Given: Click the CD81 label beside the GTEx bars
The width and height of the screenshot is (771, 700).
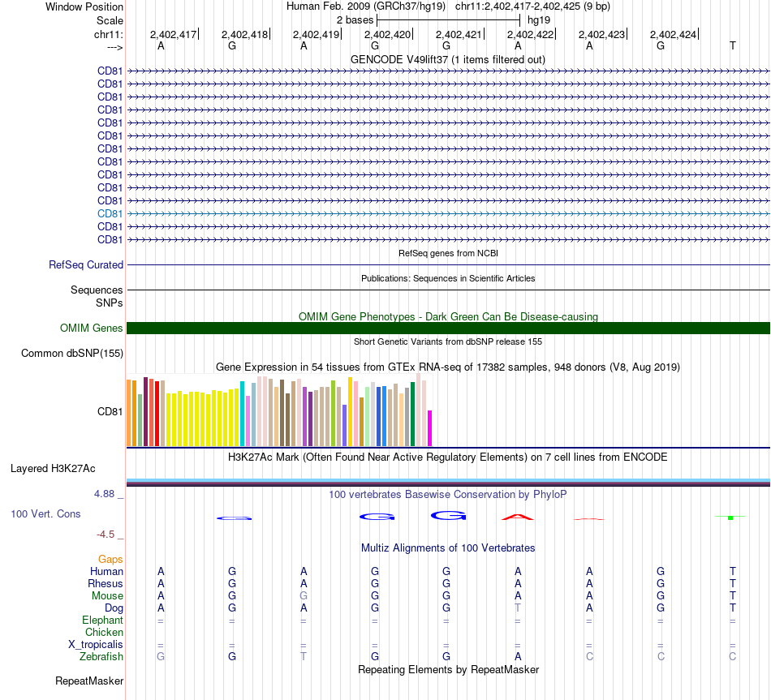Looking at the screenshot, I should pos(110,411).
